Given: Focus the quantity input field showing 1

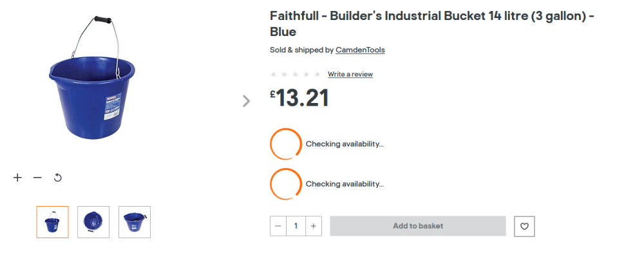Looking at the screenshot, I should [296, 226].
